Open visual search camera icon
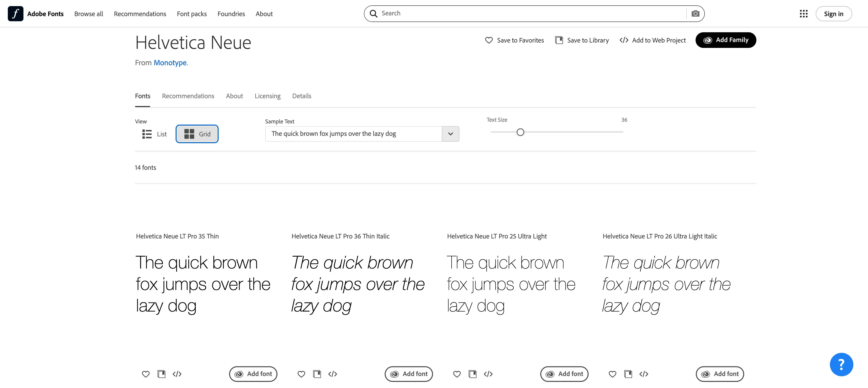The height and width of the screenshot is (388, 868). click(x=695, y=13)
